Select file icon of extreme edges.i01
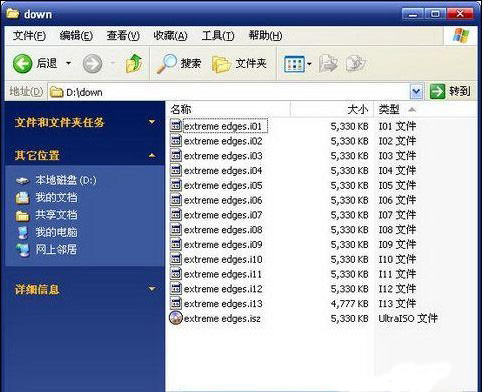 tap(176, 126)
